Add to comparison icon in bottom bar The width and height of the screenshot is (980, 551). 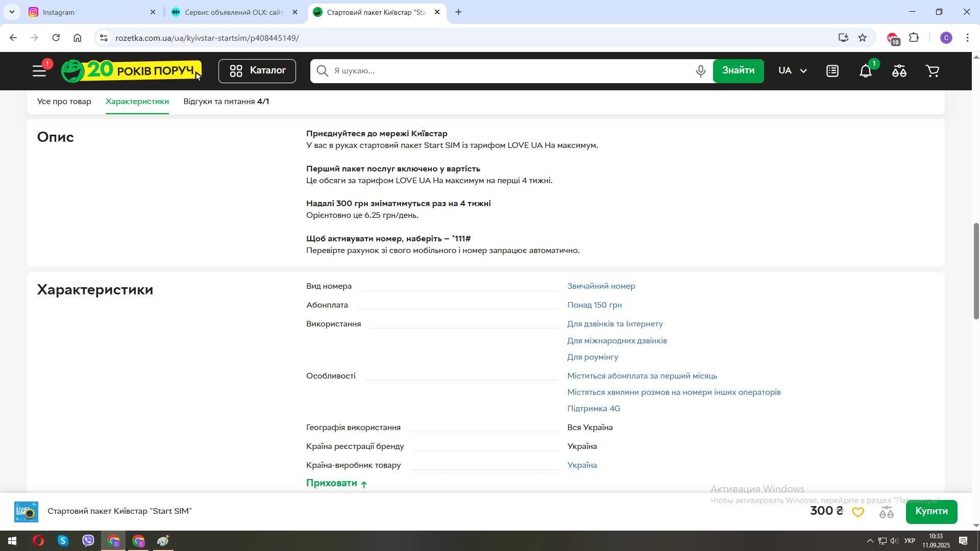coord(886,512)
